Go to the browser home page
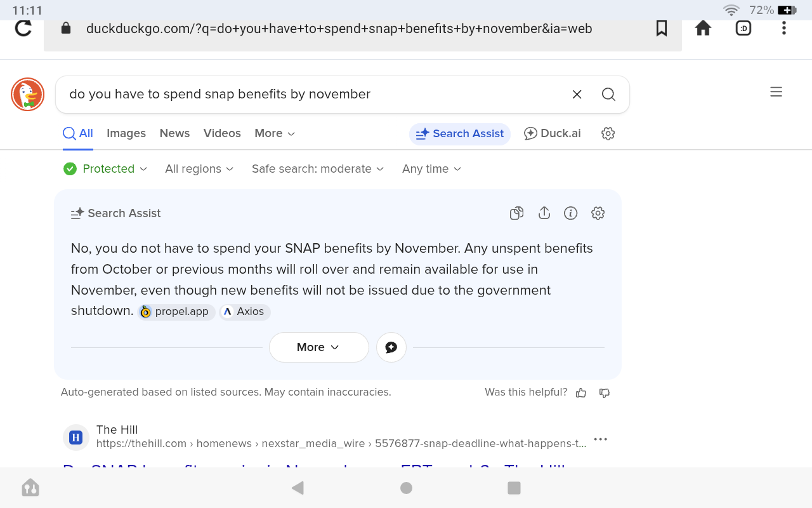The height and width of the screenshot is (508, 812). (703, 29)
